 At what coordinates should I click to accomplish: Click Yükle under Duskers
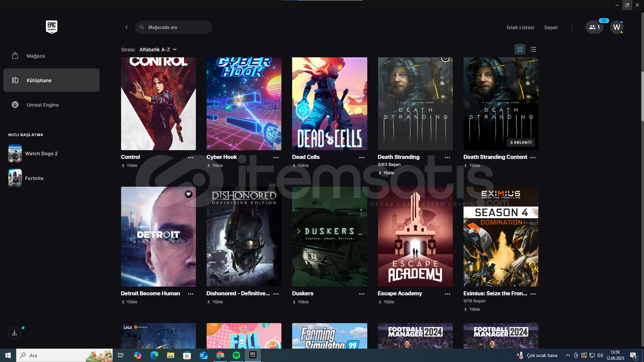[x=301, y=302]
